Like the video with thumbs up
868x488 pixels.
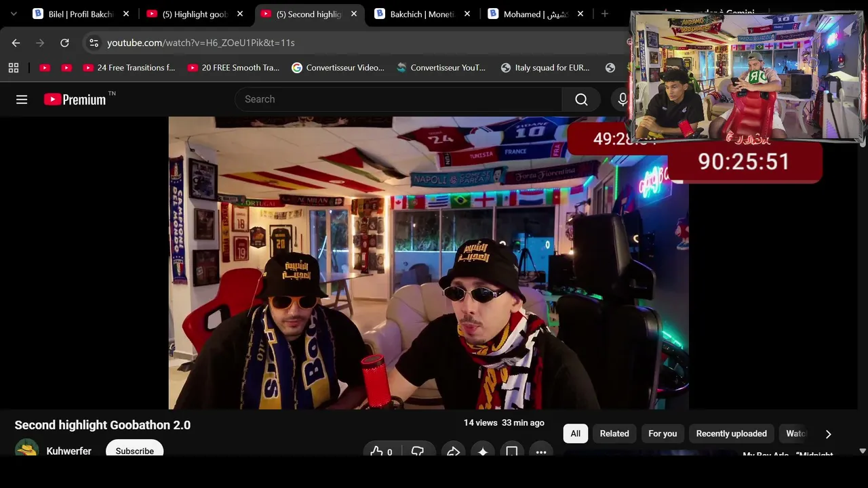point(381,451)
